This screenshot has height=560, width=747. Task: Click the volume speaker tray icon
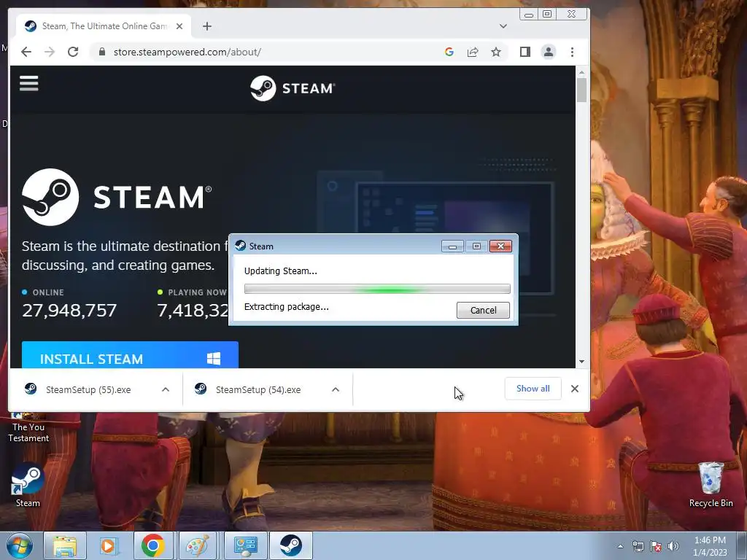tap(673, 546)
